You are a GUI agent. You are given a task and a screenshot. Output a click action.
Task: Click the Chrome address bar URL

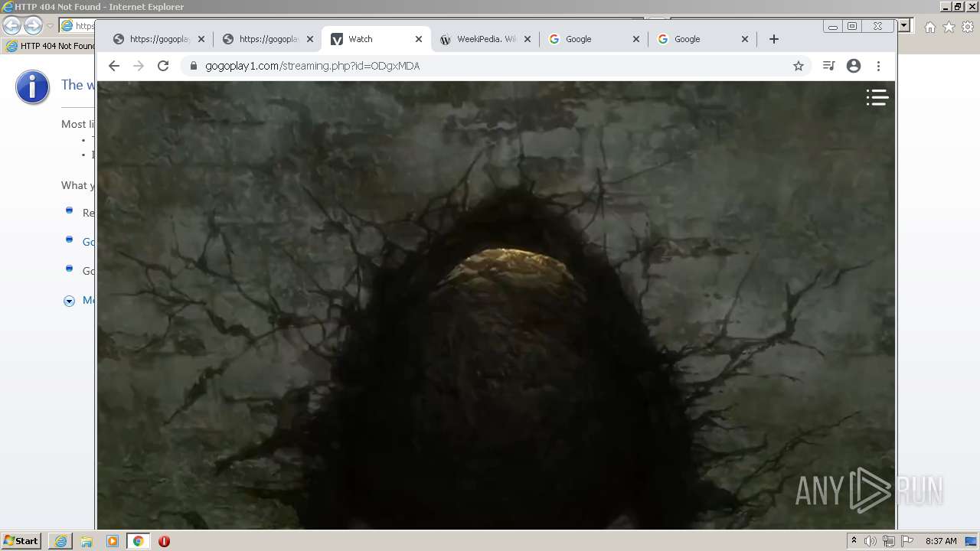[x=312, y=66]
